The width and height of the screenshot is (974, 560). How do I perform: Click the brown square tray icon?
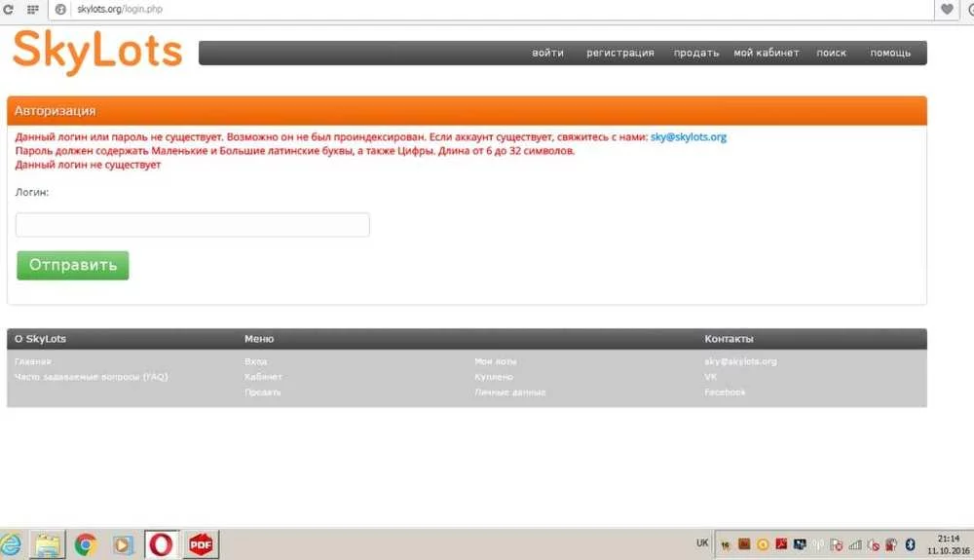[744, 543]
